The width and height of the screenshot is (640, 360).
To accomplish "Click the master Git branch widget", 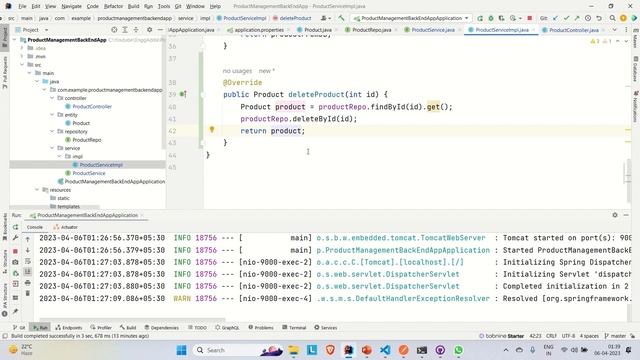I will [x=615, y=336].
